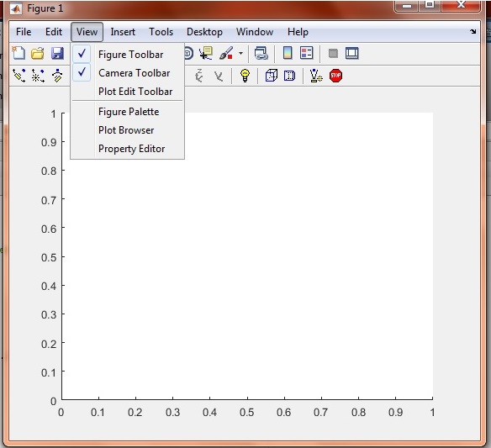The image size is (491, 448).
Task: Click the Insert Colorbar icon
Action: [288, 53]
